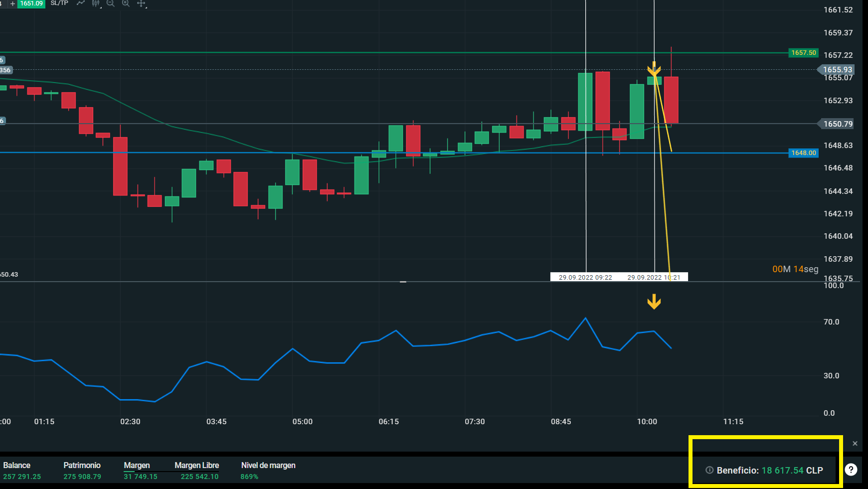The image size is (868, 489).
Task: Click the 00M 14seg countdown timer
Action: [x=795, y=269]
